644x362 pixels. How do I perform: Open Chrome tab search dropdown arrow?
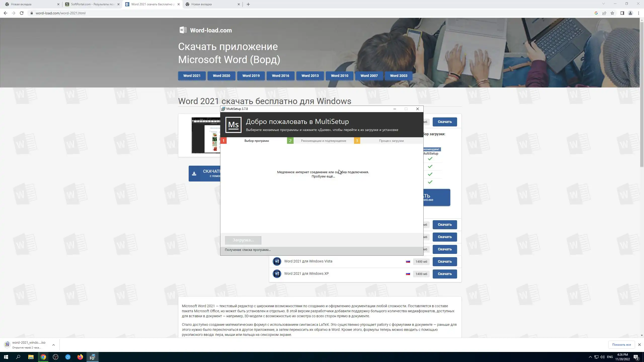(603, 4)
